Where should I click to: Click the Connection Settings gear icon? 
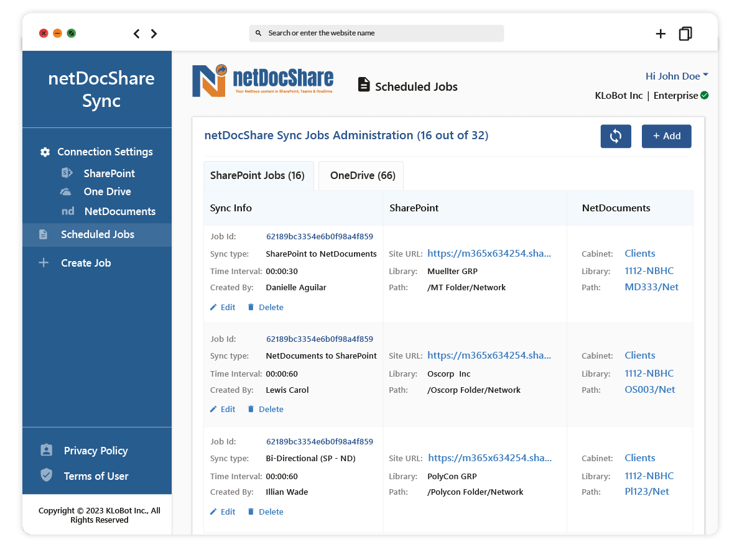[45, 152]
